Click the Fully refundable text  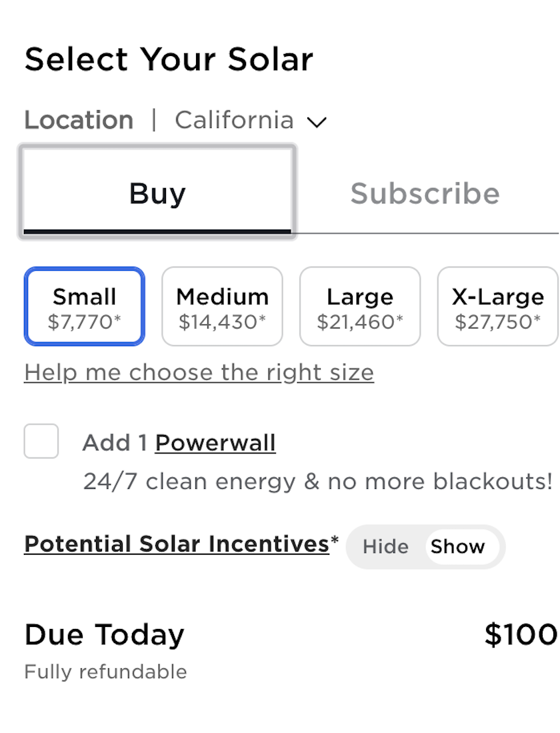(105, 672)
